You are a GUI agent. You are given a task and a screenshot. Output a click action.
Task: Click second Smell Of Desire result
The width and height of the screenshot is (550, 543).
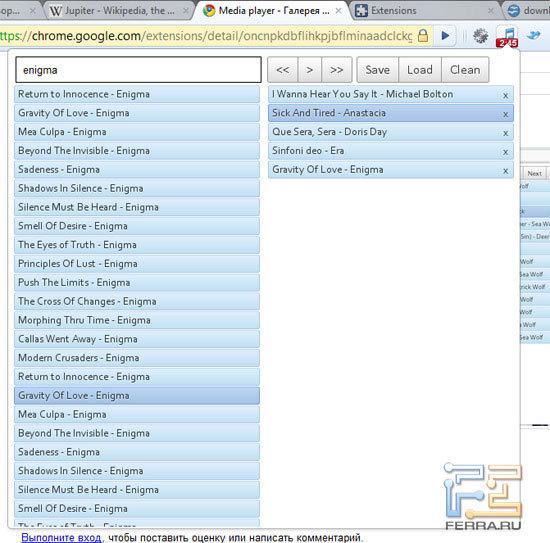[137, 509]
